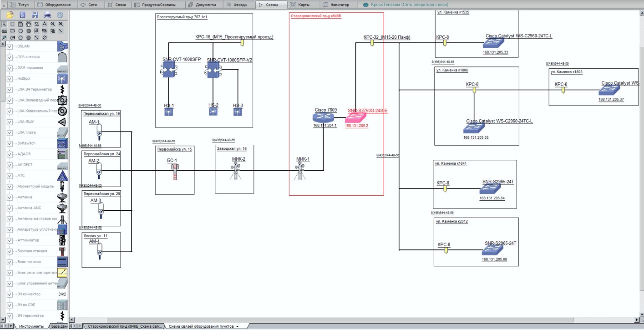Image resolution: width=644 pixels, height=330 pixels.
Task: Pick the Softswitch equipment icon in palette
Action: 62,143
